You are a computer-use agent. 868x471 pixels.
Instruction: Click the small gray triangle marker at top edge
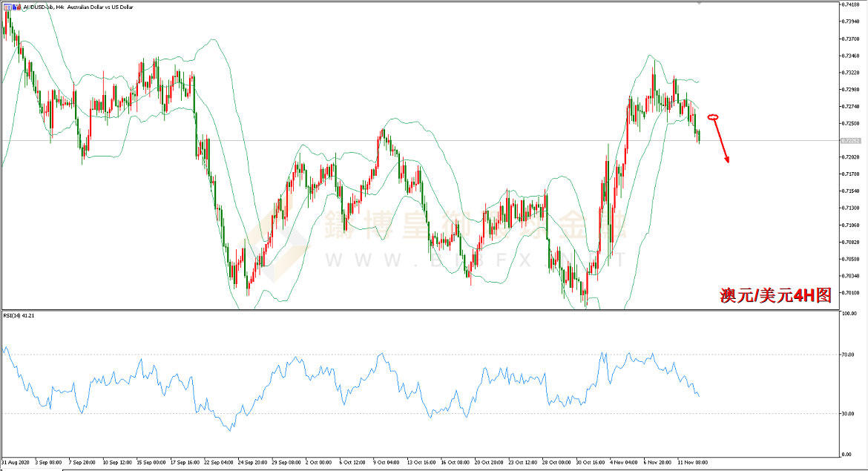pos(698,3)
